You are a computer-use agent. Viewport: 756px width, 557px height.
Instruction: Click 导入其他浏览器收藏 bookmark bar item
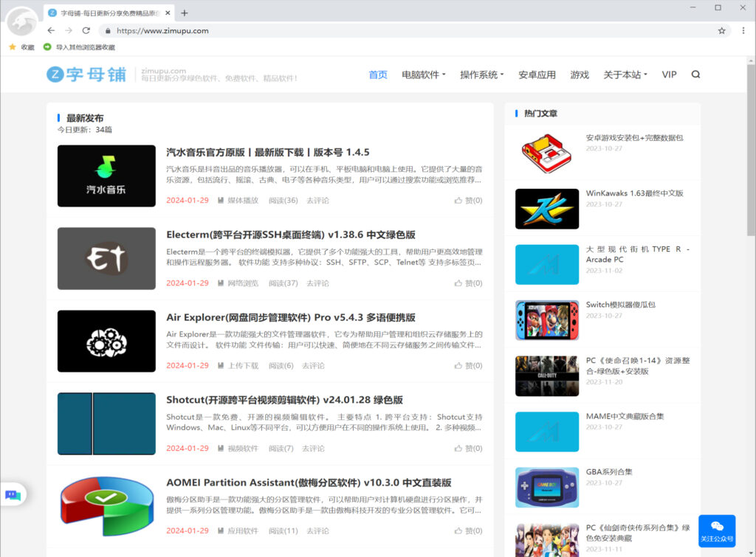tap(80, 47)
